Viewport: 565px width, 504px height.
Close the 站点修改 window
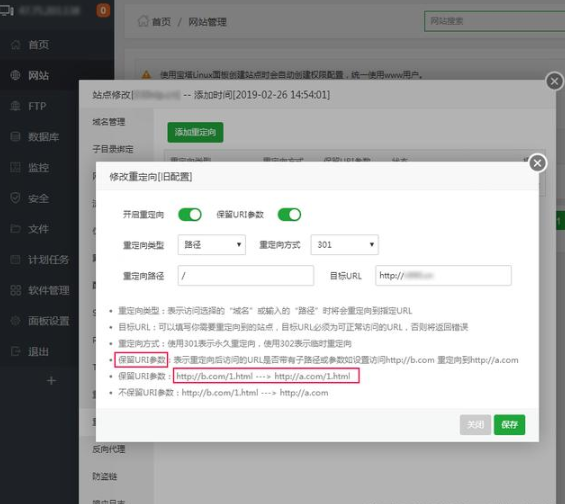pyautogui.click(x=555, y=81)
